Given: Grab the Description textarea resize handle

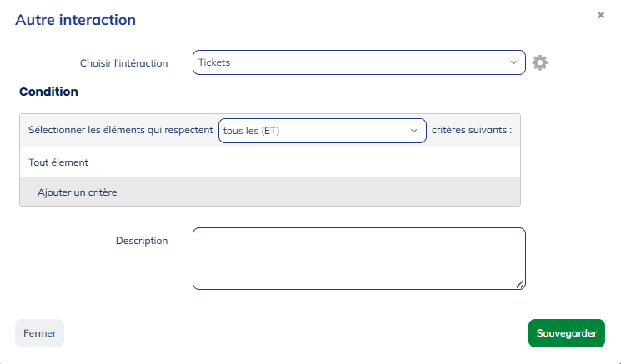Looking at the screenshot, I should coord(520,284).
